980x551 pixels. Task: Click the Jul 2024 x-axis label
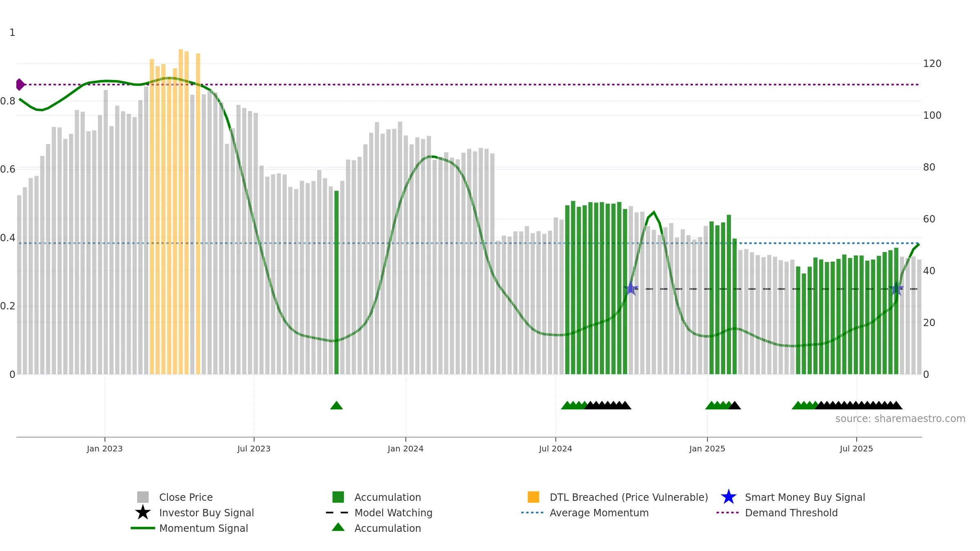pyautogui.click(x=555, y=449)
